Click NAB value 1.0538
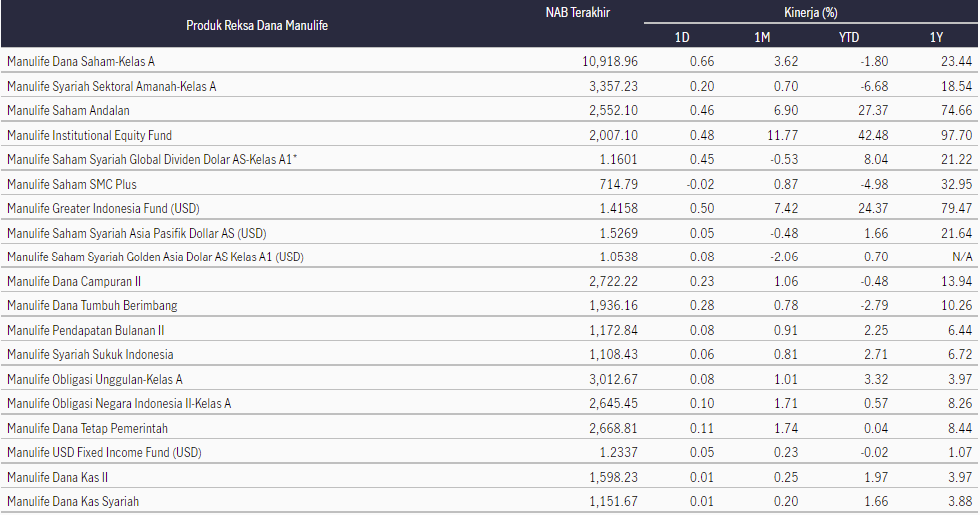Screen dimensions: 980x515 [x=618, y=257]
